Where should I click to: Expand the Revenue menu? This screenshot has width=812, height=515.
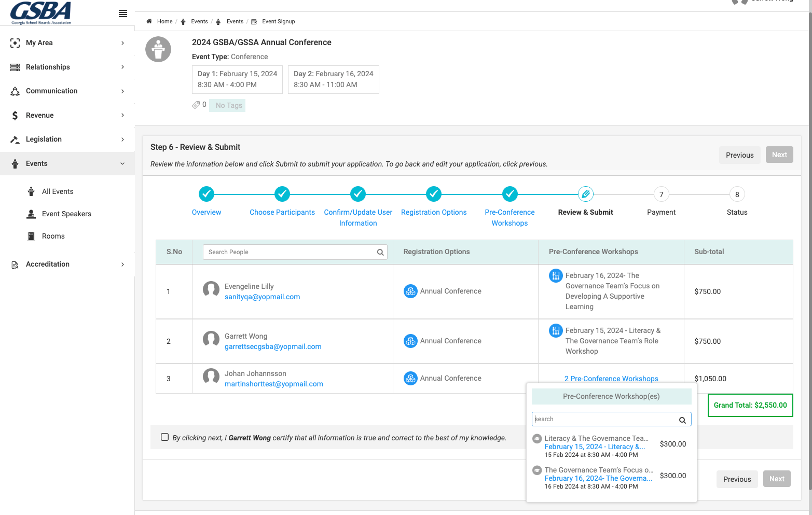[67, 115]
